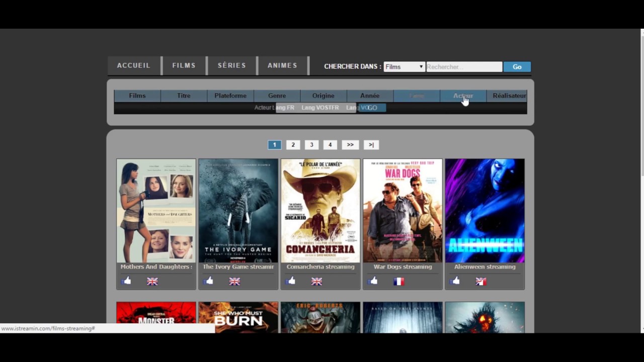This screenshot has height=362, width=644.
Task: Click the flag icon under Alienween
Action: 481,282
